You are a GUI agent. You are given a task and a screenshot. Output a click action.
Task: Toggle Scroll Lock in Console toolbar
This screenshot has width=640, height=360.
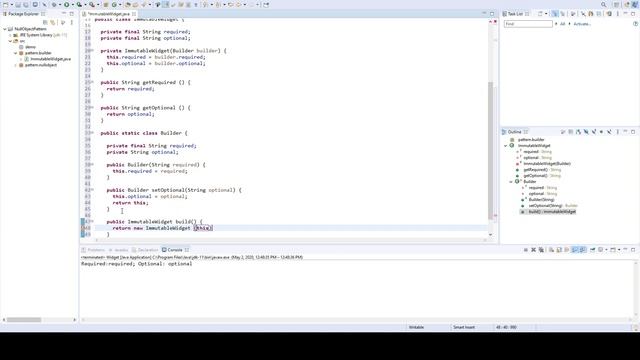[559, 250]
